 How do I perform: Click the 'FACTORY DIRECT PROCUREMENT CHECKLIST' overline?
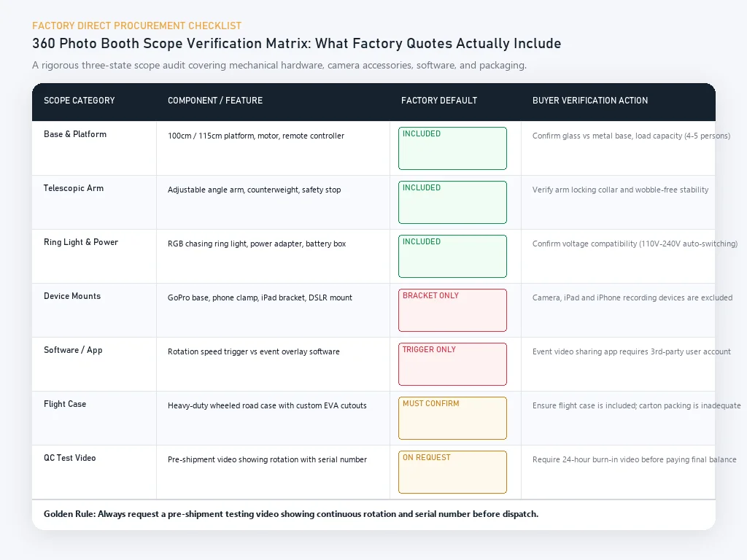[136, 26]
